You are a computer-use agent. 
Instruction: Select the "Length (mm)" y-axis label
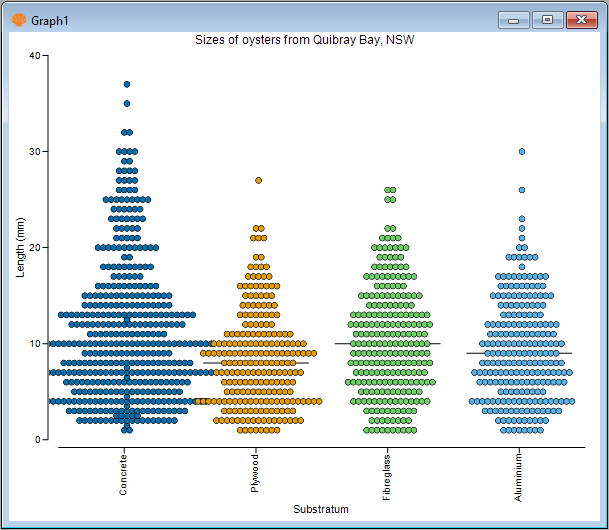point(21,247)
